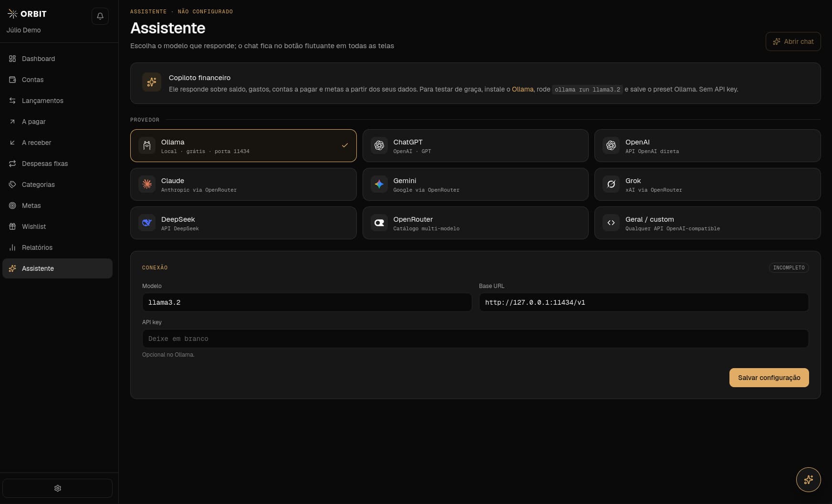
Task: Click the Grok logo icon
Action: click(611, 184)
